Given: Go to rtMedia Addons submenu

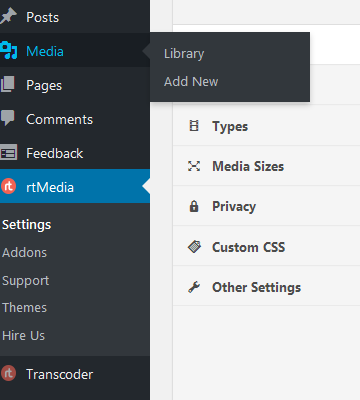Looking at the screenshot, I should pyautogui.click(x=24, y=253).
